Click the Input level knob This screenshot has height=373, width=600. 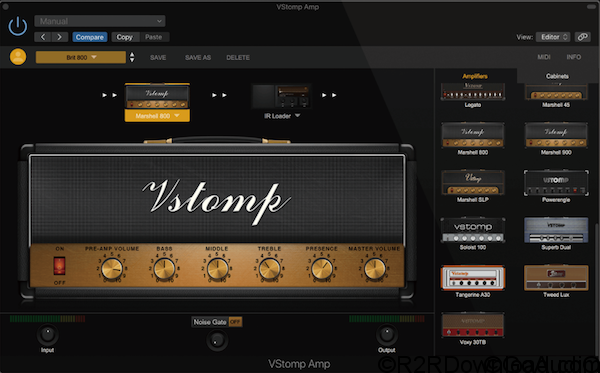pos(47,335)
